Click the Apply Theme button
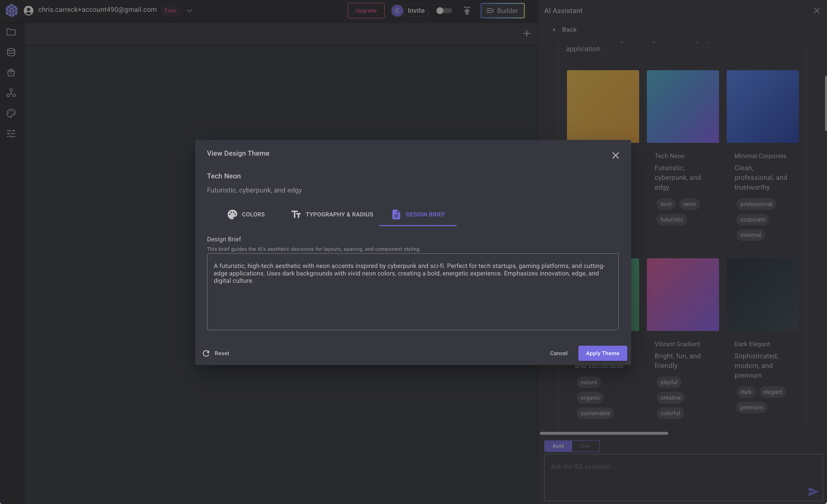This screenshot has height=504, width=827. click(x=603, y=353)
